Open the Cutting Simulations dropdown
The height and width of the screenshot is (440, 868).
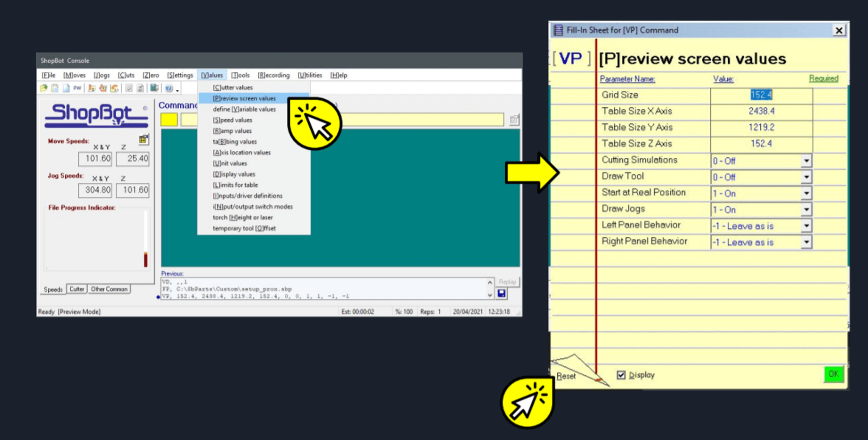(806, 161)
